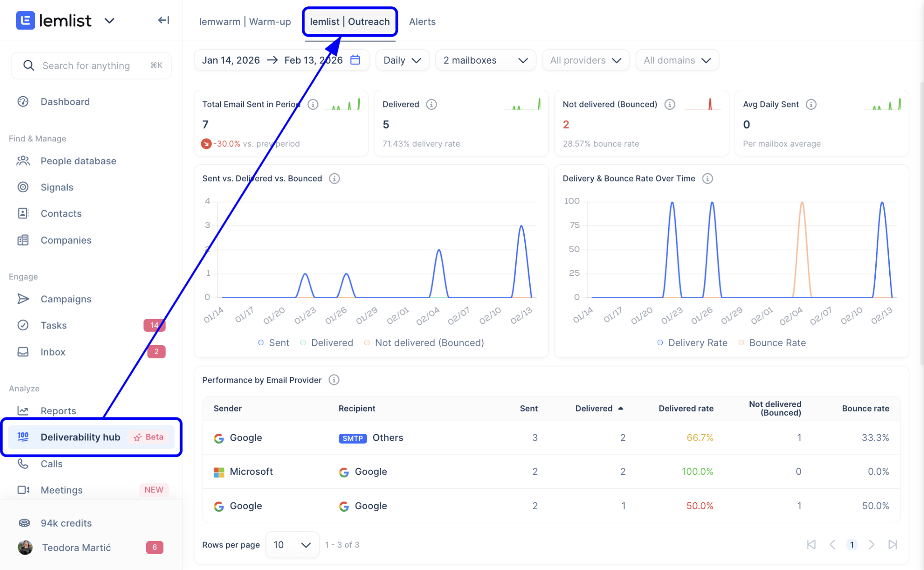Click the lemlist logo icon
Screen dimensions: 924x570
pyautogui.click(x=25, y=20)
